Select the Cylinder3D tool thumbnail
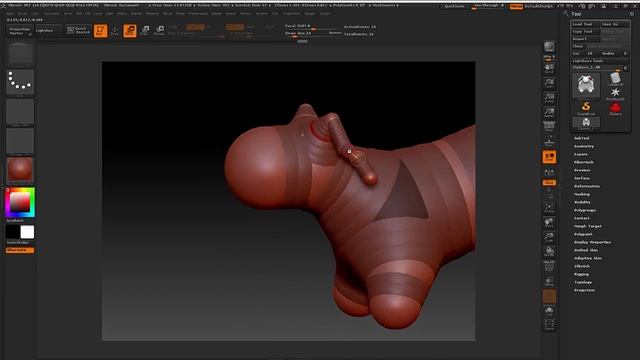640x360 pixels. (x=615, y=79)
